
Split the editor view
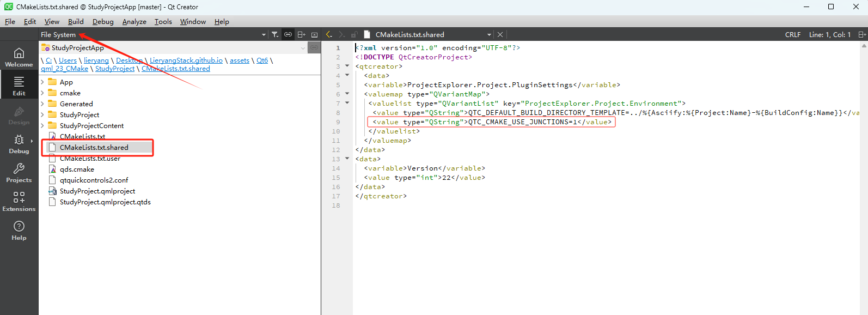862,34
